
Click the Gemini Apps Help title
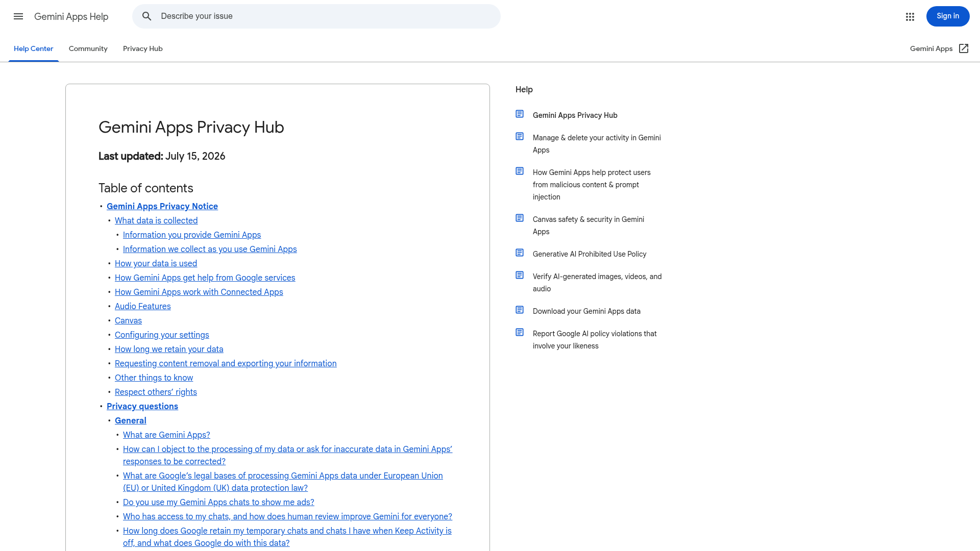coord(71,16)
